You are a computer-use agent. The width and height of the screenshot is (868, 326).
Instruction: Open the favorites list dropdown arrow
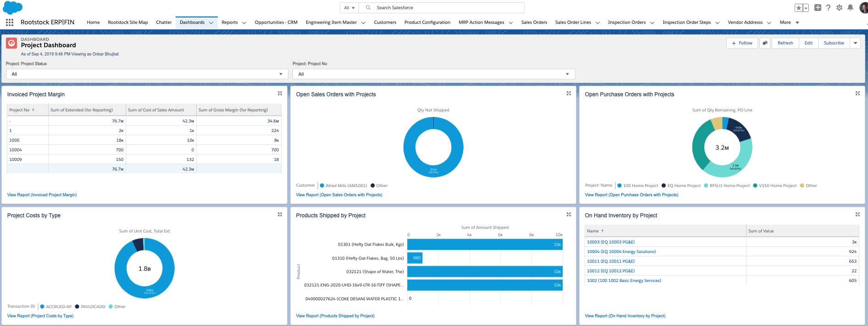click(806, 8)
